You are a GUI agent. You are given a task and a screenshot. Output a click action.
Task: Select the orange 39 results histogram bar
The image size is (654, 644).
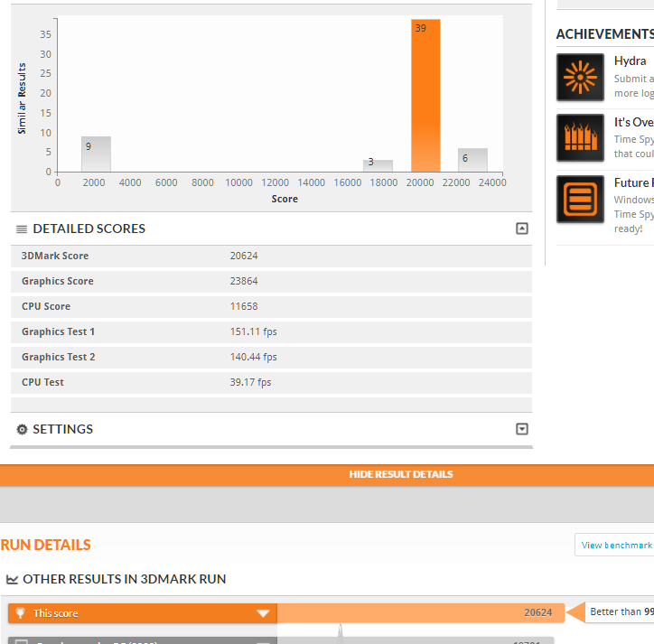425,95
